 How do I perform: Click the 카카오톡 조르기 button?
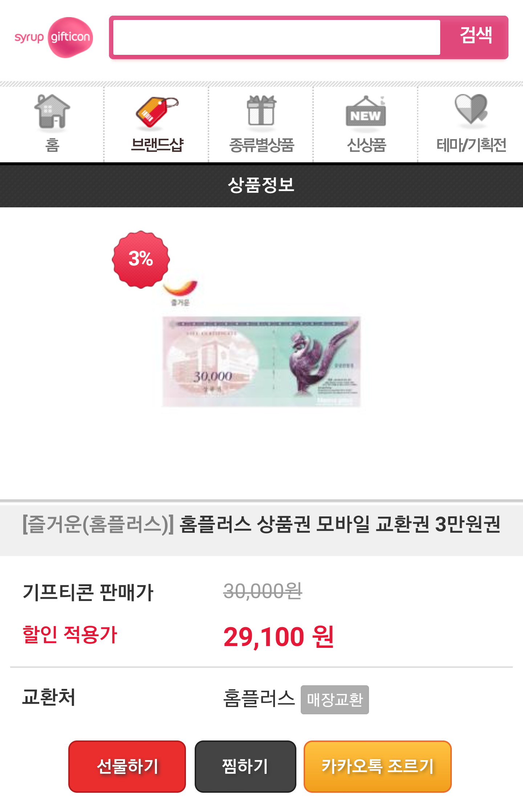tap(377, 766)
